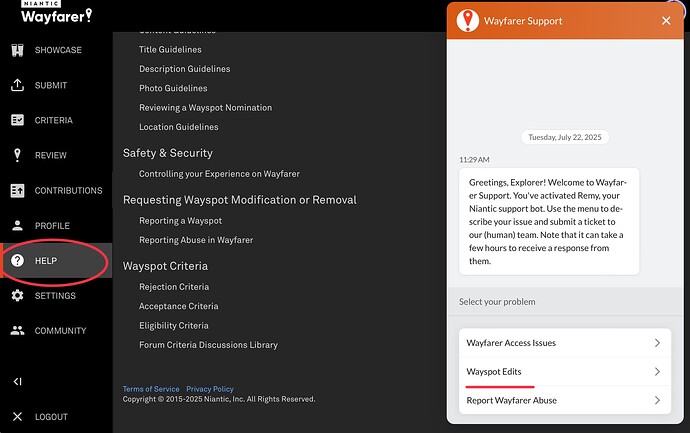Click the Tuesday, July 22, 2025 date label
Image resolution: width=690 pixels, height=433 pixels.
point(565,137)
